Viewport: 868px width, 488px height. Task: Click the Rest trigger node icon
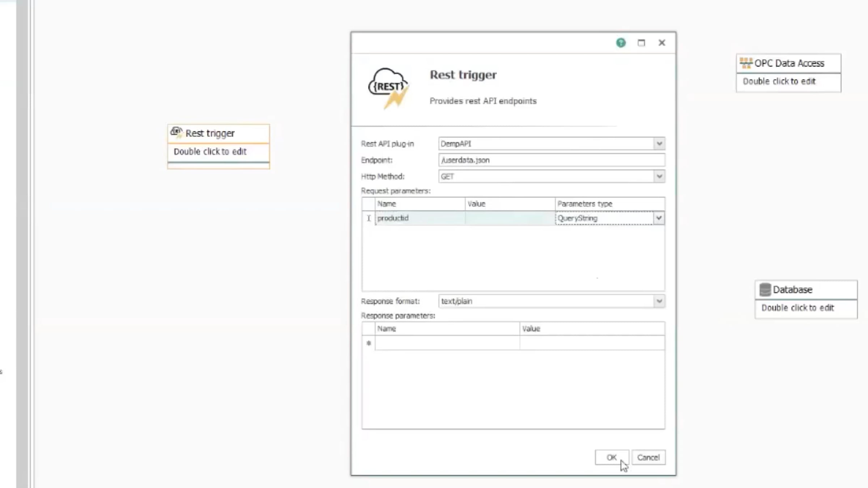(176, 132)
